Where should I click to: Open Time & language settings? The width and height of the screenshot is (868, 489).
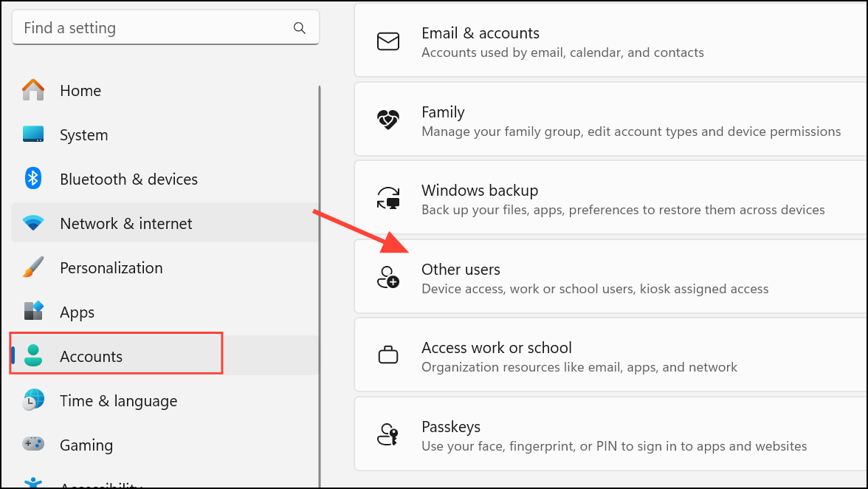pos(165,400)
